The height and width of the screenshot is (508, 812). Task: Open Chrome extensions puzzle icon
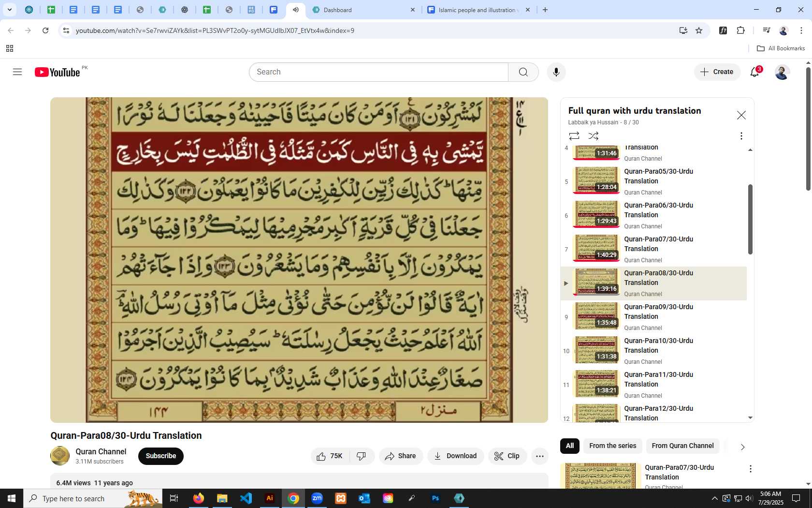tap(740, 30)
